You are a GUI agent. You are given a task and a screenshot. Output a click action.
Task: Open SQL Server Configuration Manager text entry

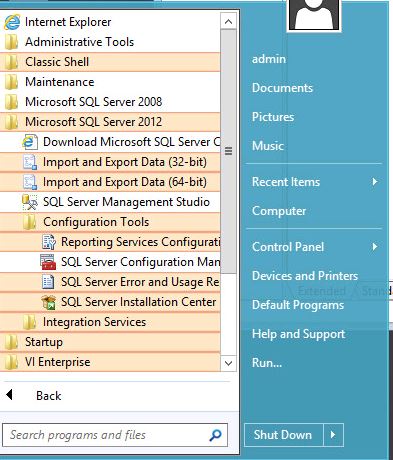pos(140,262)
